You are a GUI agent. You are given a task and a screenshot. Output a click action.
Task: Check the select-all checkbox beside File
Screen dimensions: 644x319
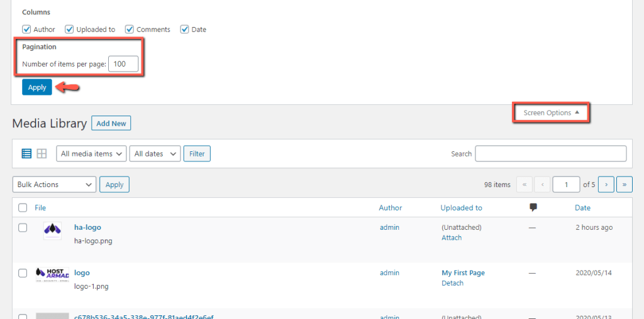pos(23,208)
